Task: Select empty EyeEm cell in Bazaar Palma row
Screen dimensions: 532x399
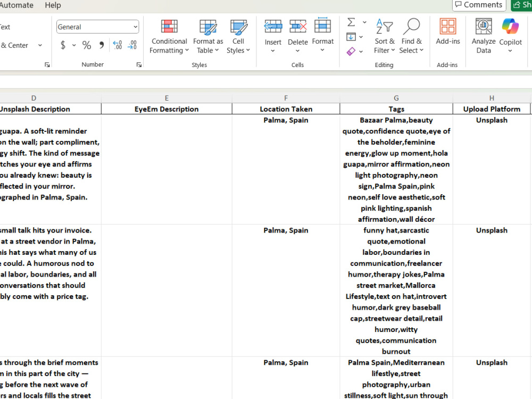Action: 167,169
